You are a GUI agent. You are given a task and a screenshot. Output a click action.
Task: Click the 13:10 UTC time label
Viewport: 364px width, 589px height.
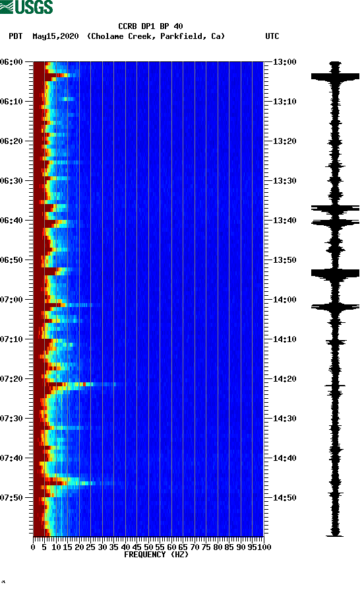[x=284, y=102]
